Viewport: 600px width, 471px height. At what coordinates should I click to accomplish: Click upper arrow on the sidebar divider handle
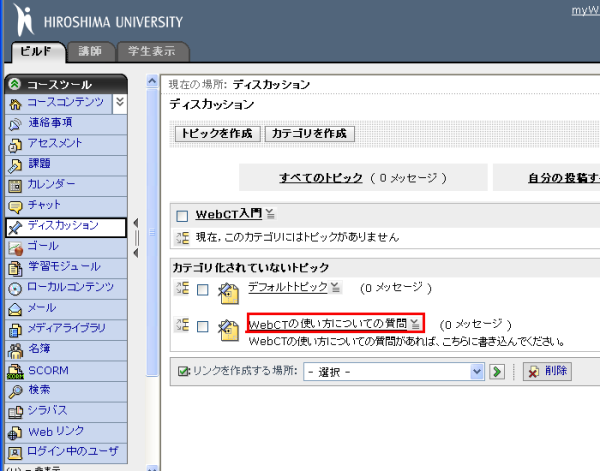click(135, 223)
